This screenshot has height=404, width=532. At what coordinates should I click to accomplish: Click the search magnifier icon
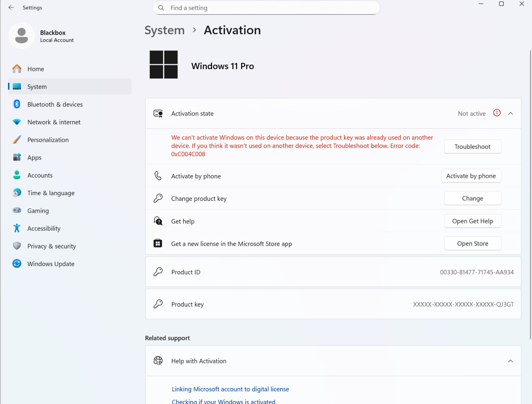pyautogui.click(x=161, y=8)
